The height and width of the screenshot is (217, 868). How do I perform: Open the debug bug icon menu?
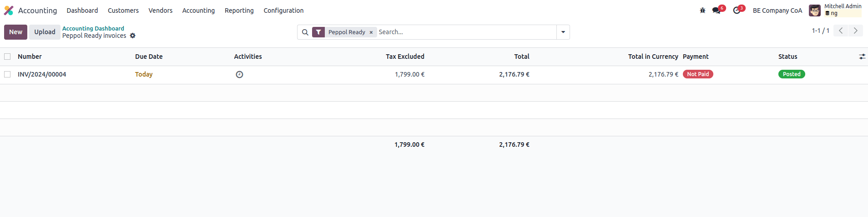coord(702,10)
